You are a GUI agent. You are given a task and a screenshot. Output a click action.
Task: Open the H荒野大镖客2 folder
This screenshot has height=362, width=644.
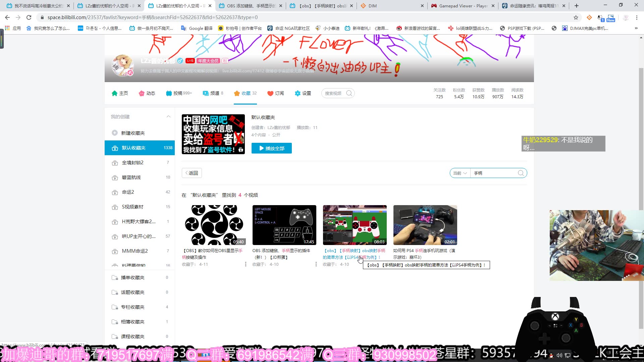click(140, 222)
